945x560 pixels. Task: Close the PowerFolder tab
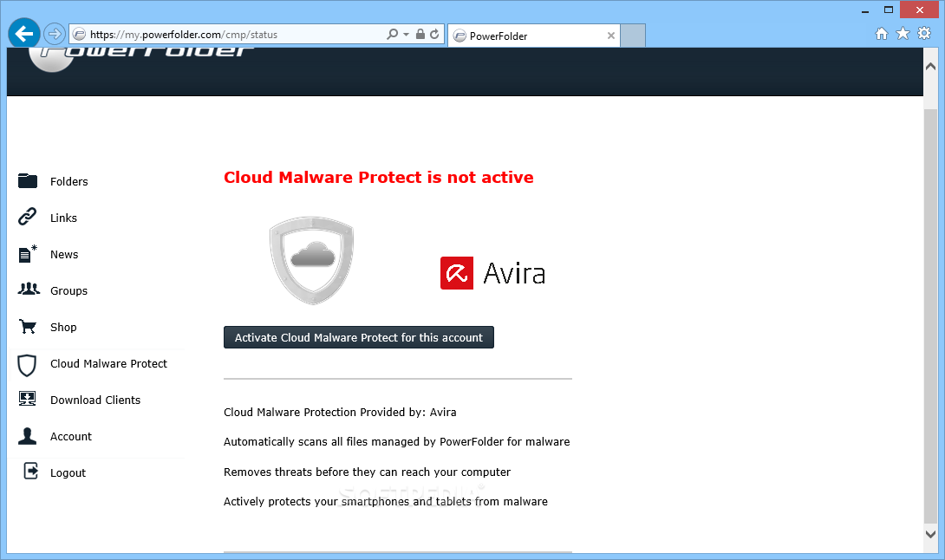(x=610, y=36)
